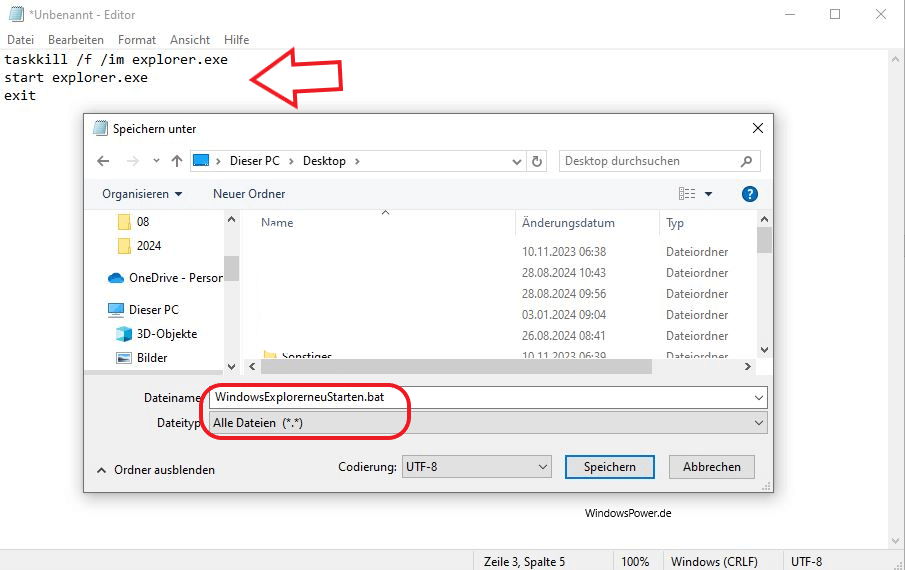Screen dimensions: 905x570
Task: Go up one folder level arrow
Action: [177, 161]
